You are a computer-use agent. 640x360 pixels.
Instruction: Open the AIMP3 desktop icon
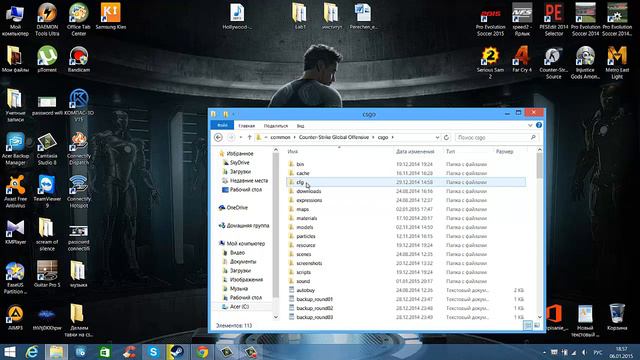(16, 318)
